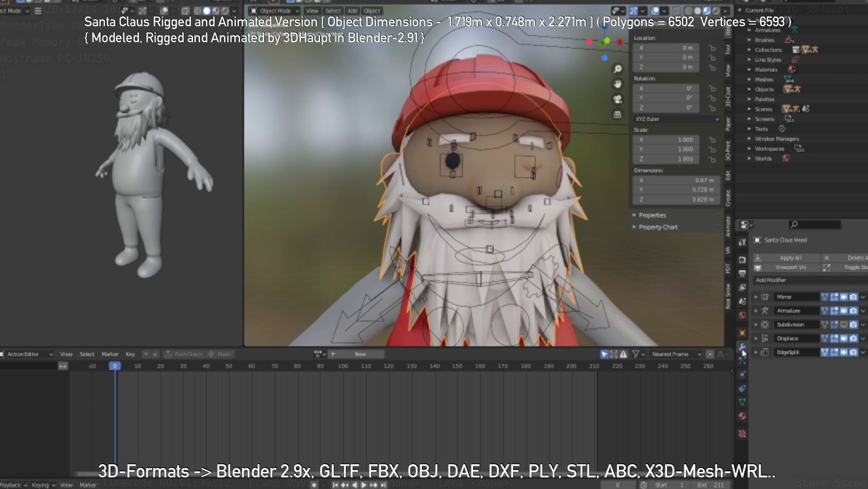Open the Object properties tab icon
Screen dimensions: 868x489
pos(742,333)
